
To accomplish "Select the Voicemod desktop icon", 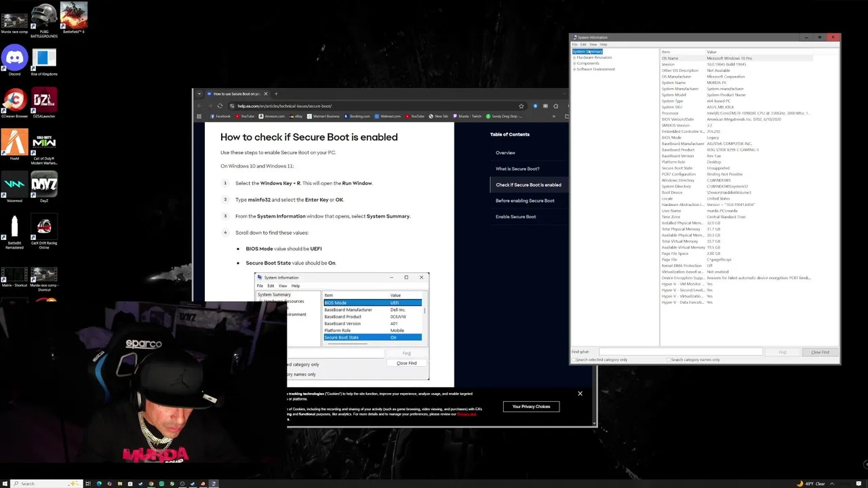I will pyautogui.click(x=14, y=186).
